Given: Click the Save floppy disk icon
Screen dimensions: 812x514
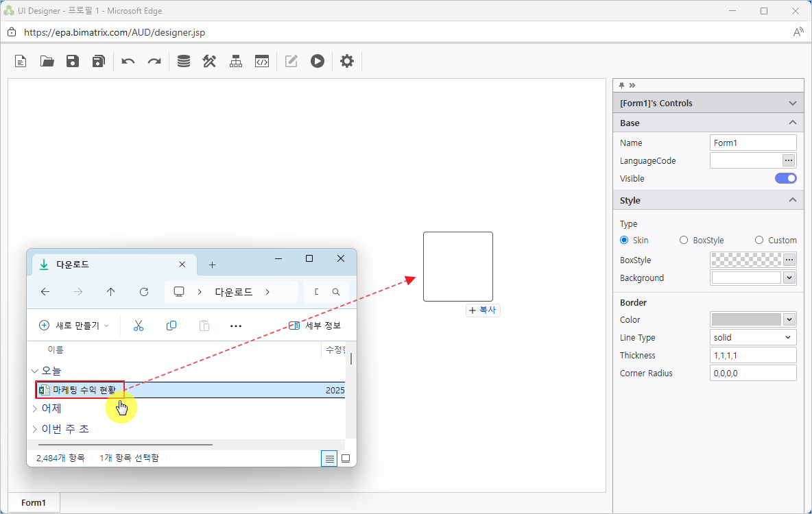Looking at the screenshot, I should [73, 61].
